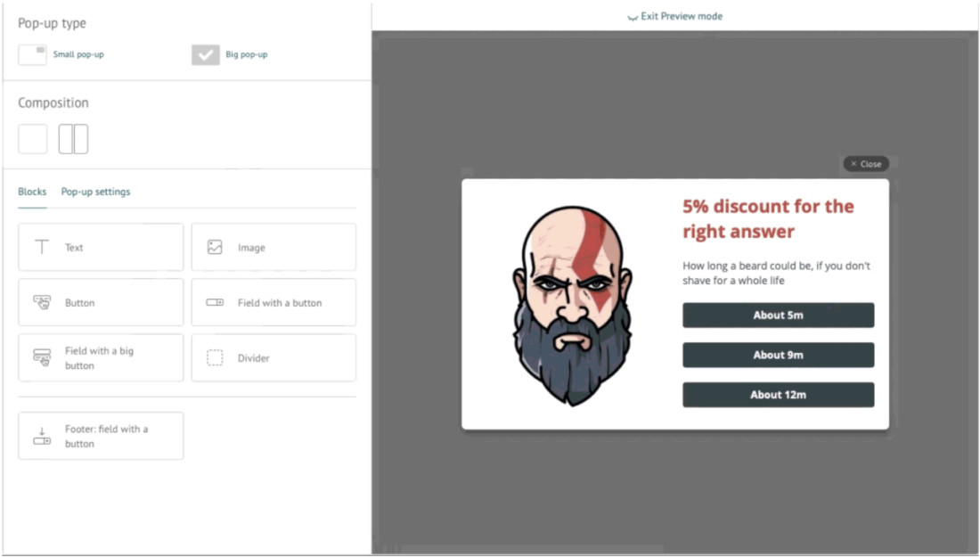
Task: Click the Field with a big button icon
Action: (x=42, y=357)
